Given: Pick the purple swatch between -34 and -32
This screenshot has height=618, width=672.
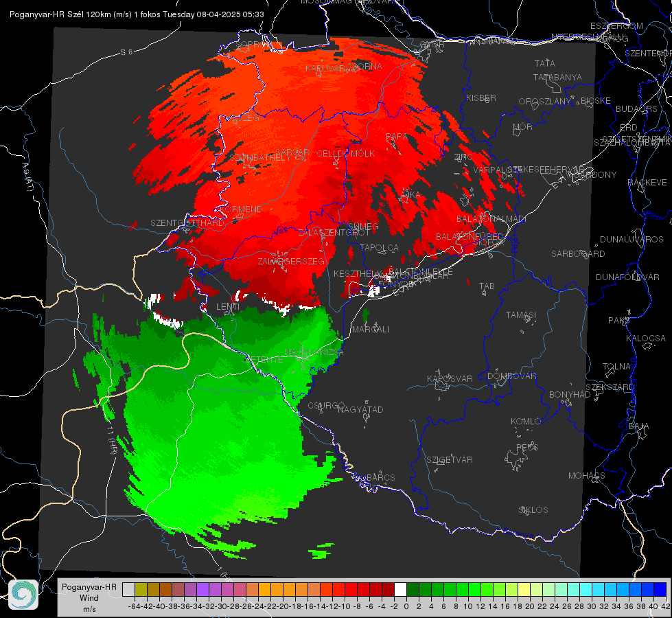Looking at the screenshot, I should click(x=202, y=589).
